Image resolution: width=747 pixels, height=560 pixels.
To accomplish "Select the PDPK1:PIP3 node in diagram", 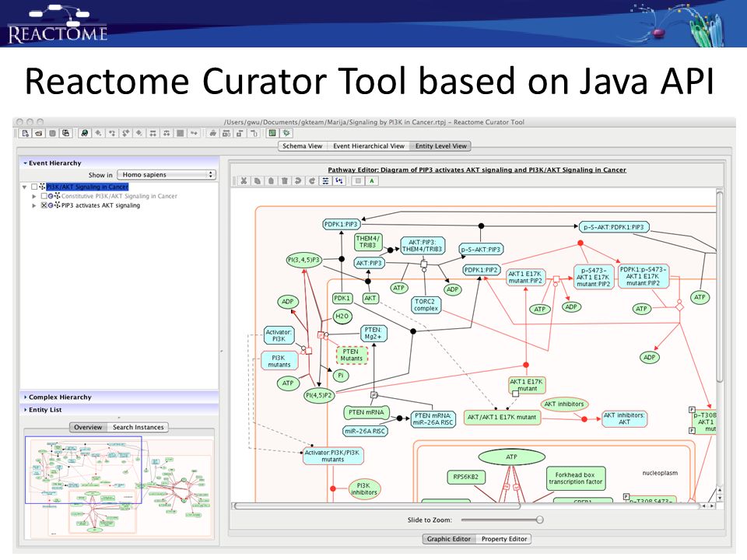I will [x=341, y=224].
